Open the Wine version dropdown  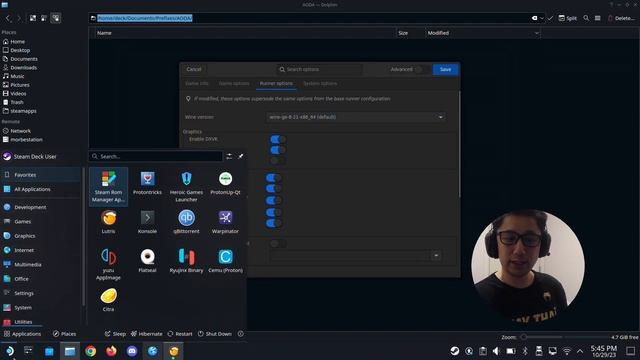click(x=356, y=117)
